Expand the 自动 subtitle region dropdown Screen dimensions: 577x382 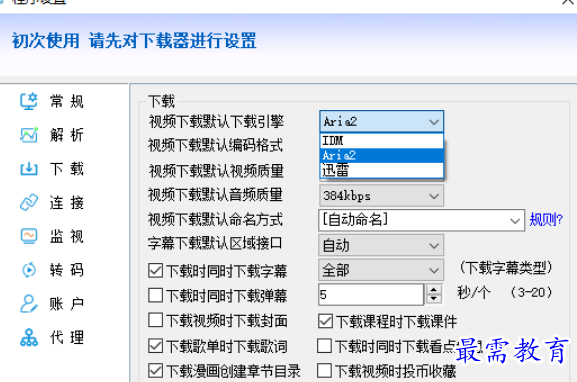tap(381, 245)
